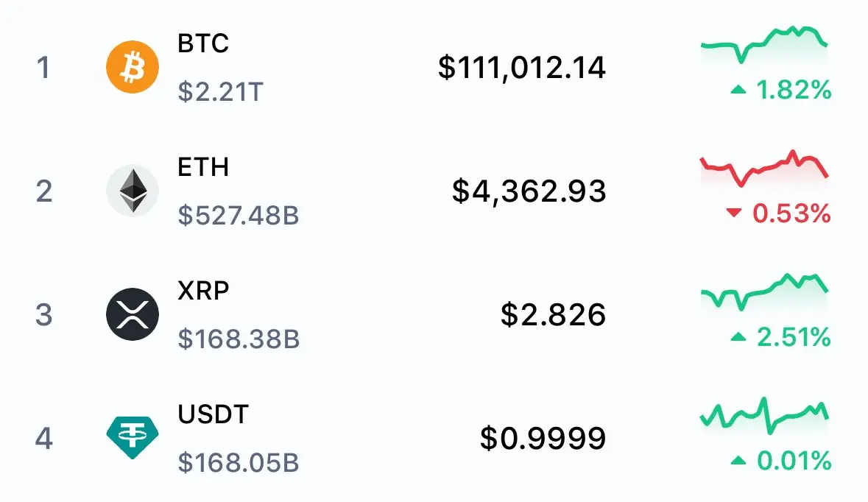Click the Bitcoin price $111,012.14
868x502 pixels.
click(521, 68)
